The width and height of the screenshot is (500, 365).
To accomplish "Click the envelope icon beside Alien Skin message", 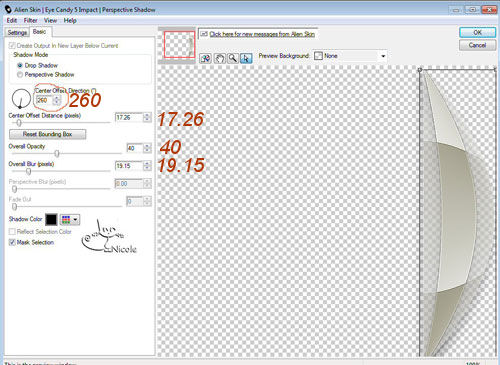I will coord(204,34).
